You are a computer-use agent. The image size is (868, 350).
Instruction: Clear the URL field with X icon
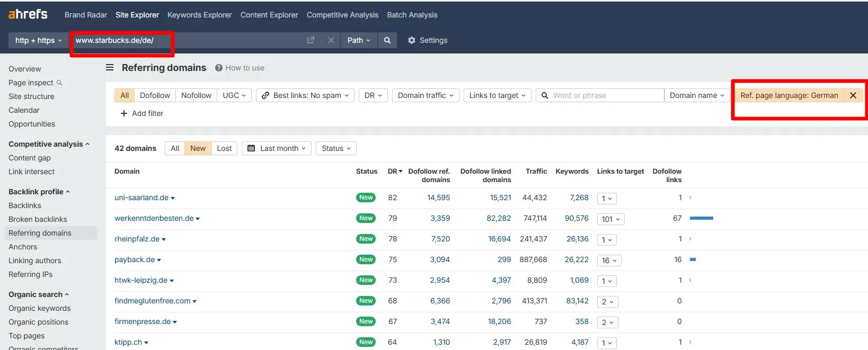click(331, 40)
